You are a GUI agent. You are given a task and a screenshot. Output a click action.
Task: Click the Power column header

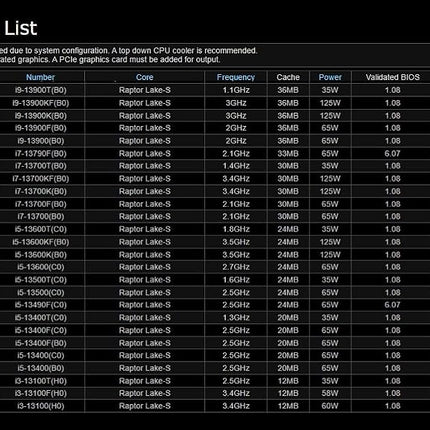(x=330, y=77)
